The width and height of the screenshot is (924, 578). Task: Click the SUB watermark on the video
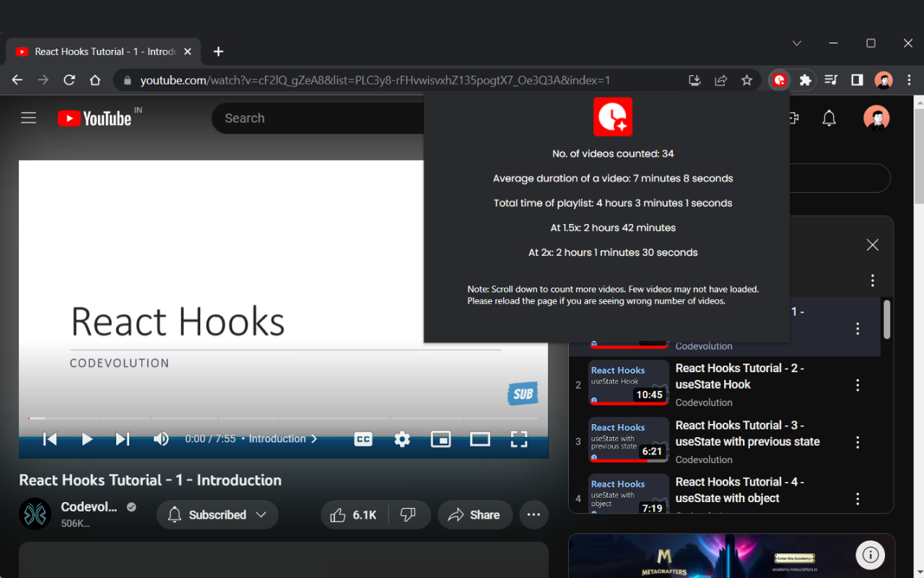pyautogui.click(x=523, y=394)
